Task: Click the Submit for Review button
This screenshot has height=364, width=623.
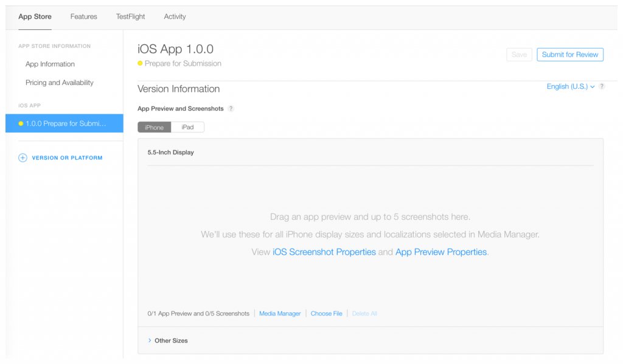Action: [570, 55]
